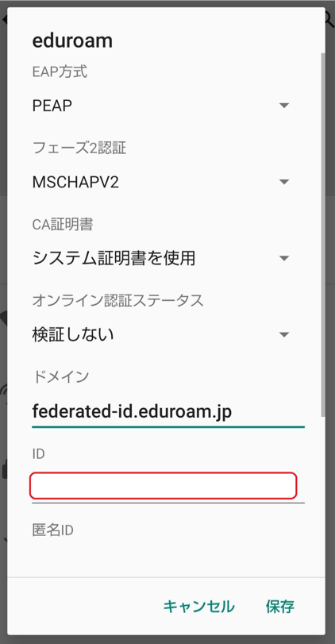
Task: Click the dialog's vertical scrollbar
Action: tap(323, 234)
